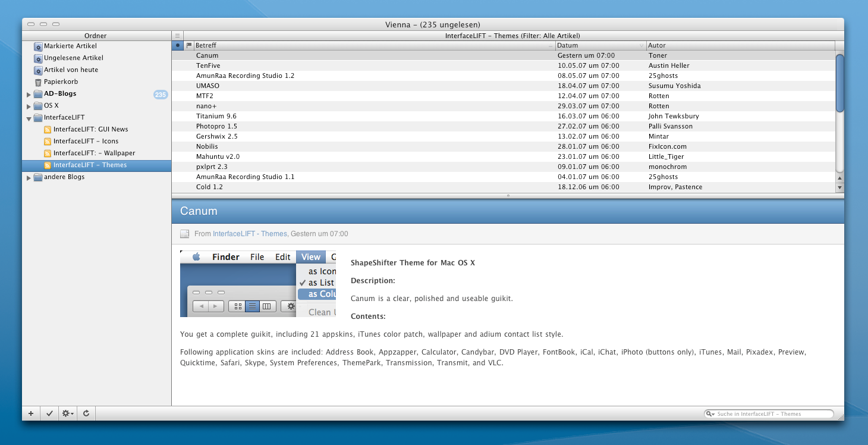The width and height of the screenshot is (868, 445).
Task: Click the Canum article title heading
Action: coord(199,211)
